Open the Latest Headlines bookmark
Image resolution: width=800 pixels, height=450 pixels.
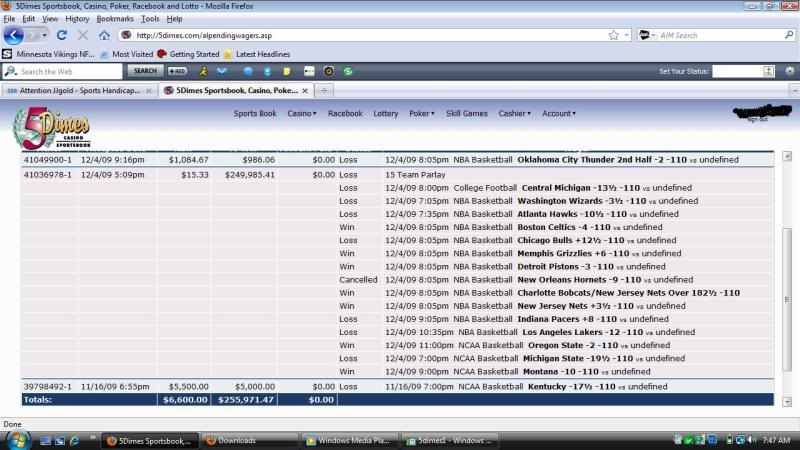tap(257, 54)
